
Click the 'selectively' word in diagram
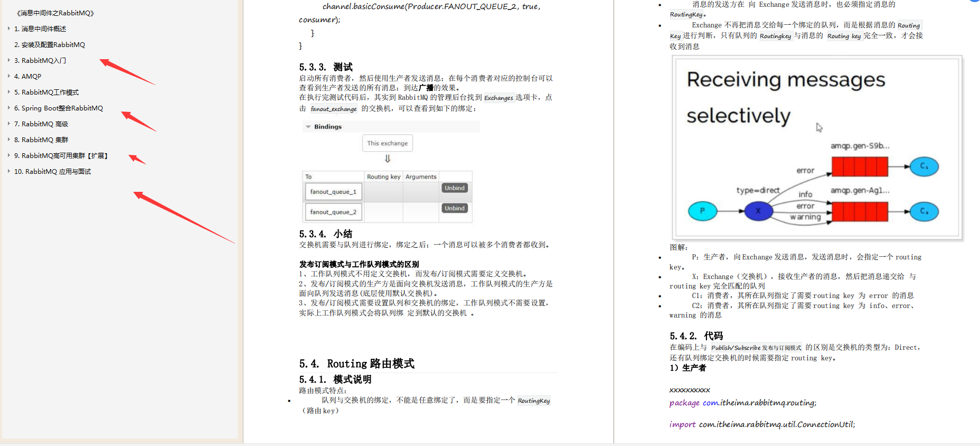738,116
